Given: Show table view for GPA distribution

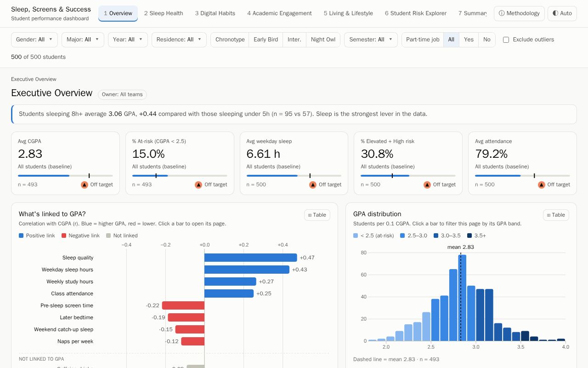Looking at the screenshot, I should (556, 215).
